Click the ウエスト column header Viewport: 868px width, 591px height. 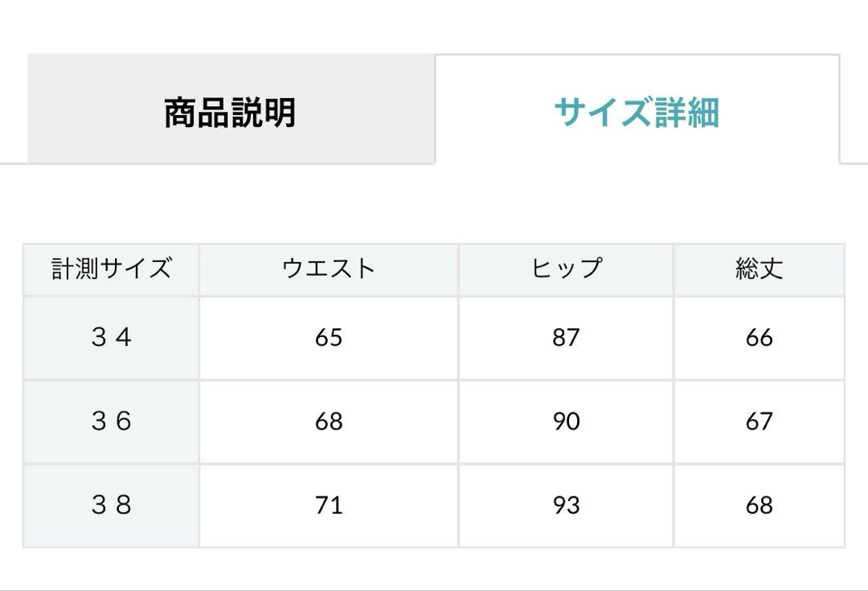coord(329,269)
